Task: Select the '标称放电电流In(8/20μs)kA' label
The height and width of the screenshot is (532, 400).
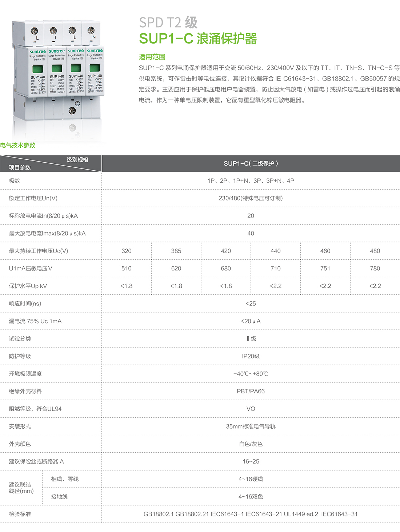Action: pos(44,216)
